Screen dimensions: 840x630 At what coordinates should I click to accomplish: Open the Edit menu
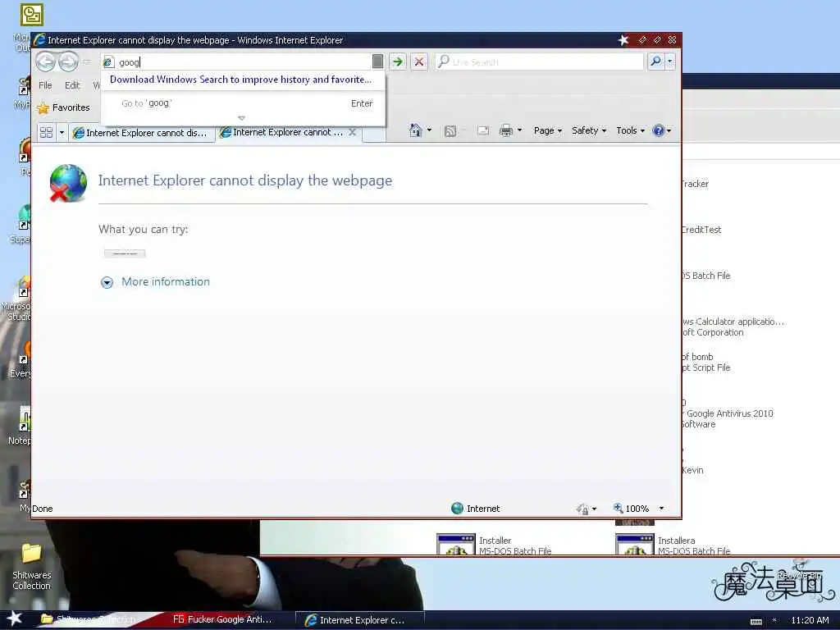[x=72, y=85]
